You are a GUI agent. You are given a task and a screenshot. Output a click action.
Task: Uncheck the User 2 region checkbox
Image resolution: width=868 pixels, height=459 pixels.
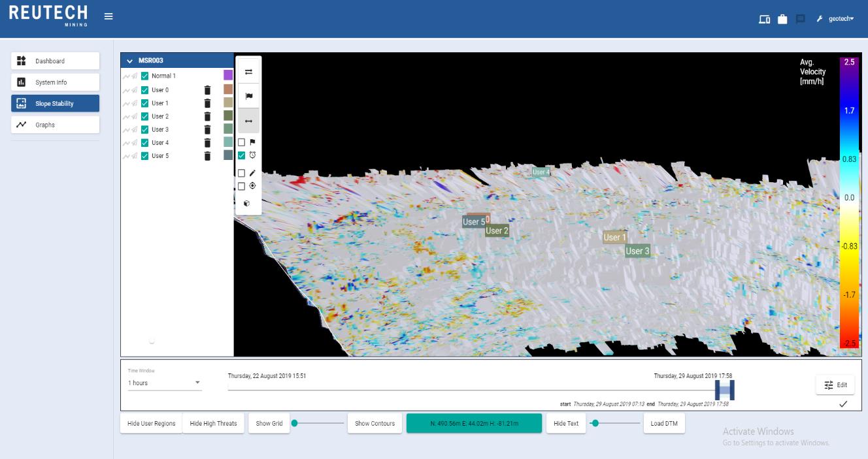[x=145, y=116]
